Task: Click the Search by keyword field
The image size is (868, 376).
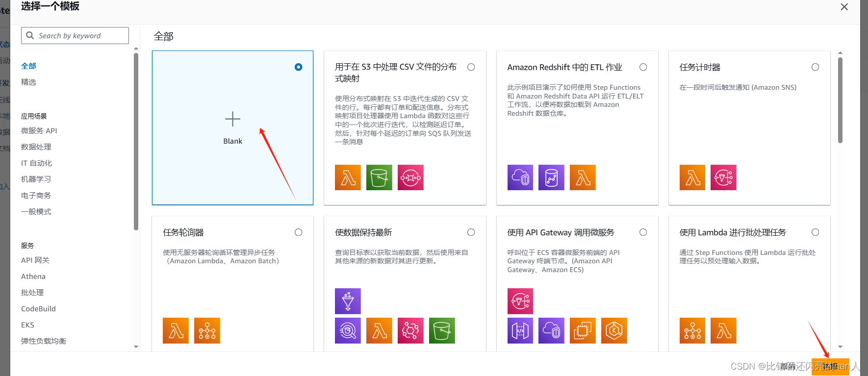Action: coord(75,36)
